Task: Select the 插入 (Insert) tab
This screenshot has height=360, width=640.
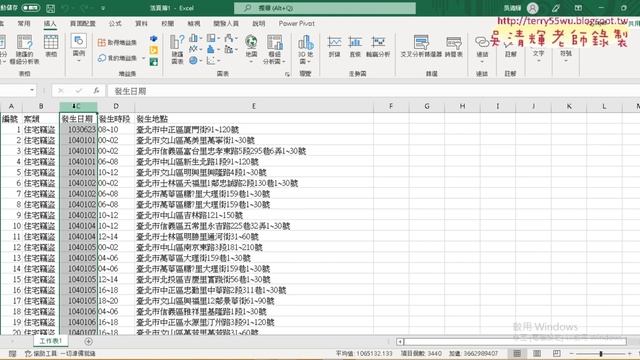Action: 50,24
